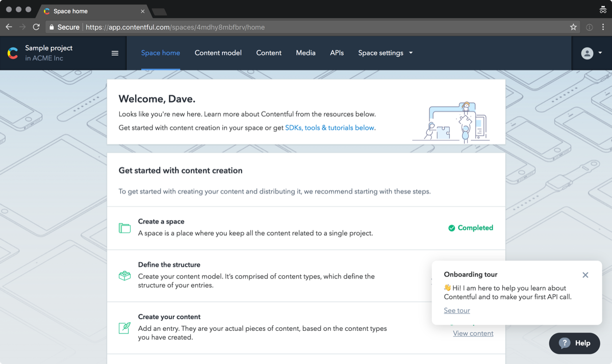This screenshot has height=364, width=612.
Task: Click the Create your content title
Action: pyautogui.click(x=169, y=317)
